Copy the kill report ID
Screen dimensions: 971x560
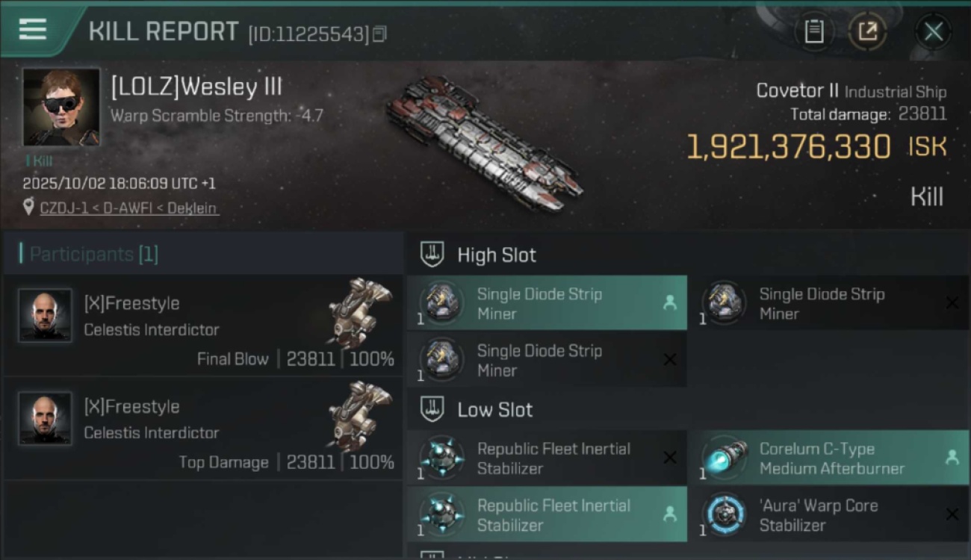click(x=379, y=34)
